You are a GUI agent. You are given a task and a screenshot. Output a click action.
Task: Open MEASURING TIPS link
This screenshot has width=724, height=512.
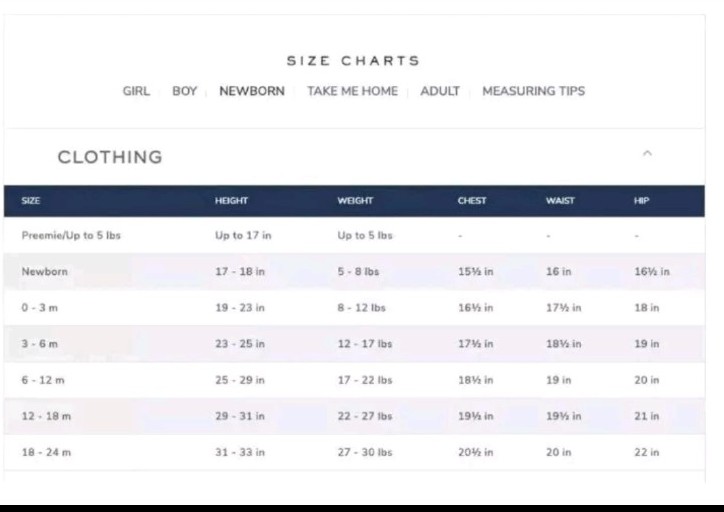pos(533,91)
